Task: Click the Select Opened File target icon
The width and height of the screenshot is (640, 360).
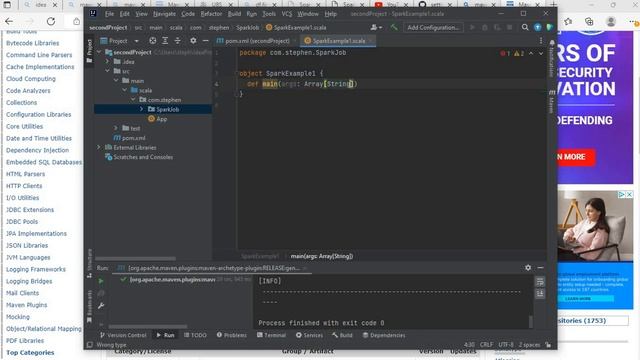Action: pos(152,41)
